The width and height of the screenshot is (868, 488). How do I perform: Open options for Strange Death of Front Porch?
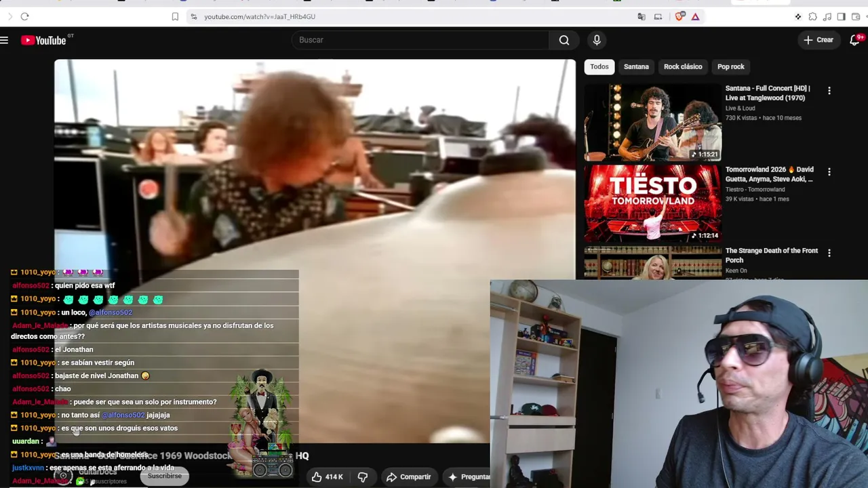pyautogui.click(x=829, y=253)
